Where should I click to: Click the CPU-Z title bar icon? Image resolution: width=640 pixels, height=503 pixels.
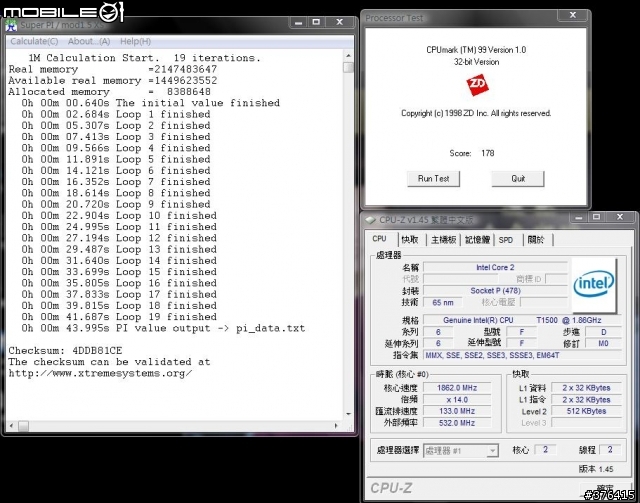coord(370,220)
